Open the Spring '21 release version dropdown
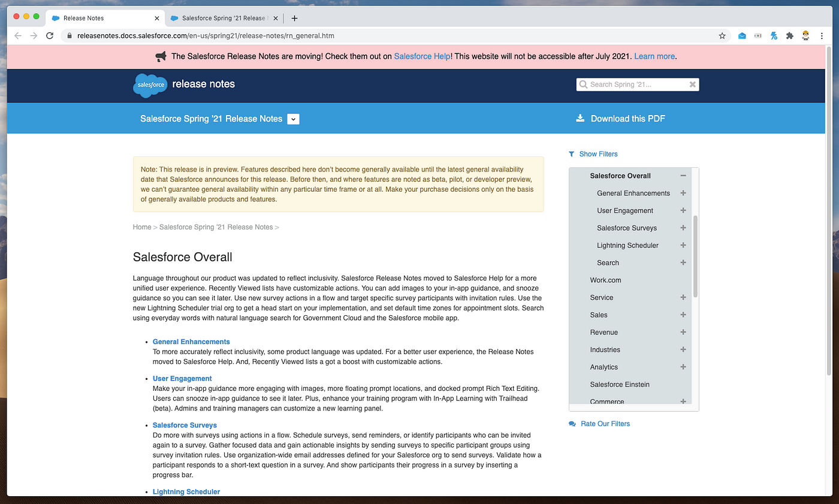This screenshot has width=839, height=504. click(x=293, y=119)
